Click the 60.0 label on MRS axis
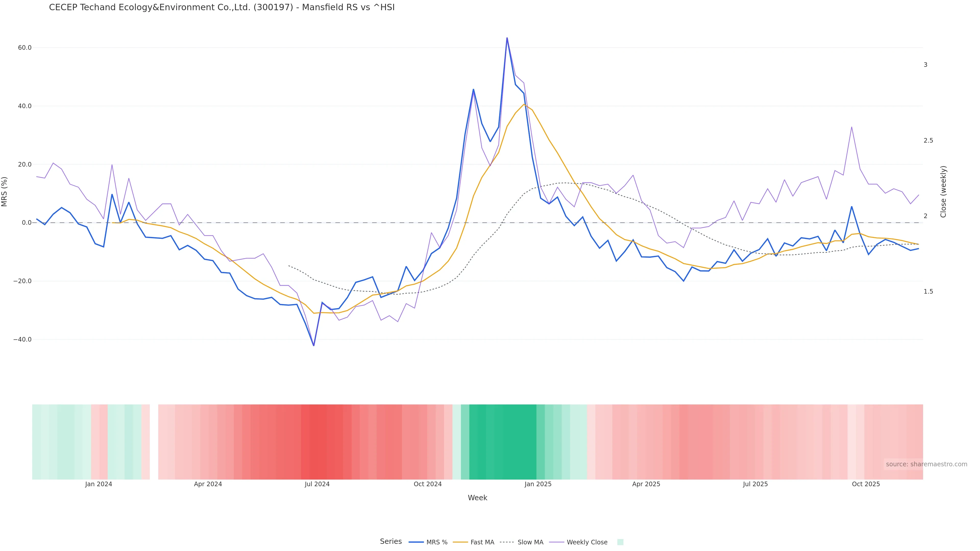Viewport: 980px width, 551px height. (x=24, y=48)
